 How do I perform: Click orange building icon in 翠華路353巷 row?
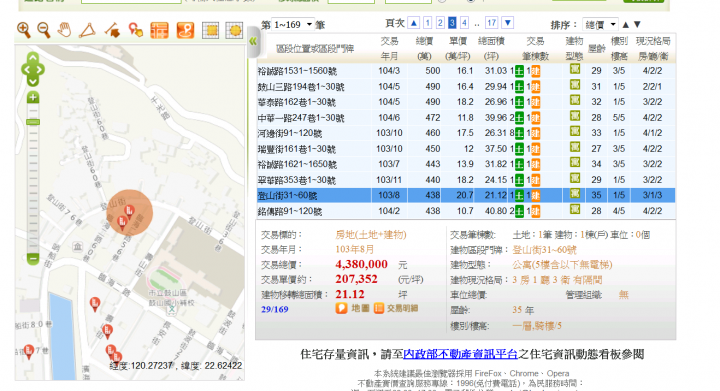pyautogui.click(x=535, y=180)
